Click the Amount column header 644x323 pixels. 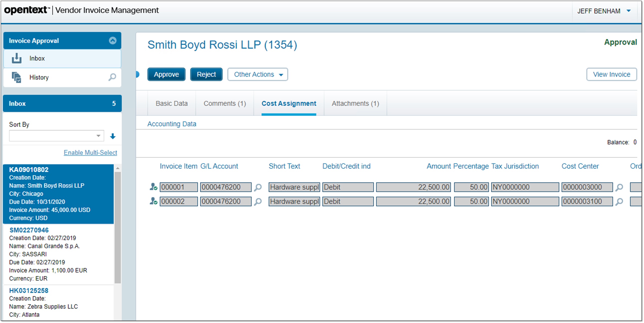[438, 166]
